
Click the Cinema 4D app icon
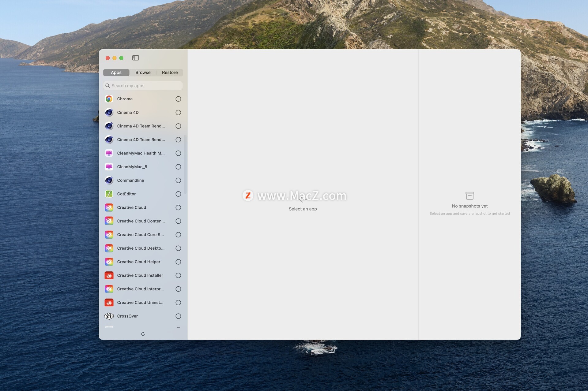[109, 112]
